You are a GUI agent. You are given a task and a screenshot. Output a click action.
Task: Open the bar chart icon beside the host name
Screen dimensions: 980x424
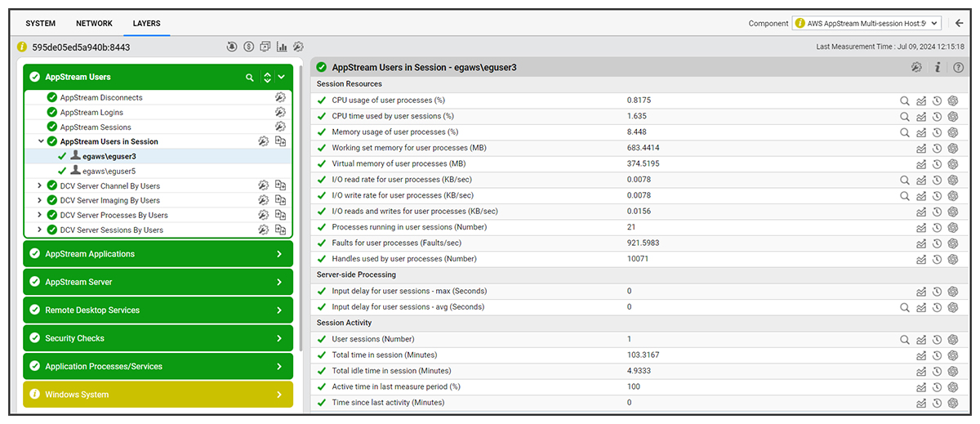click(x=282, y=47)
